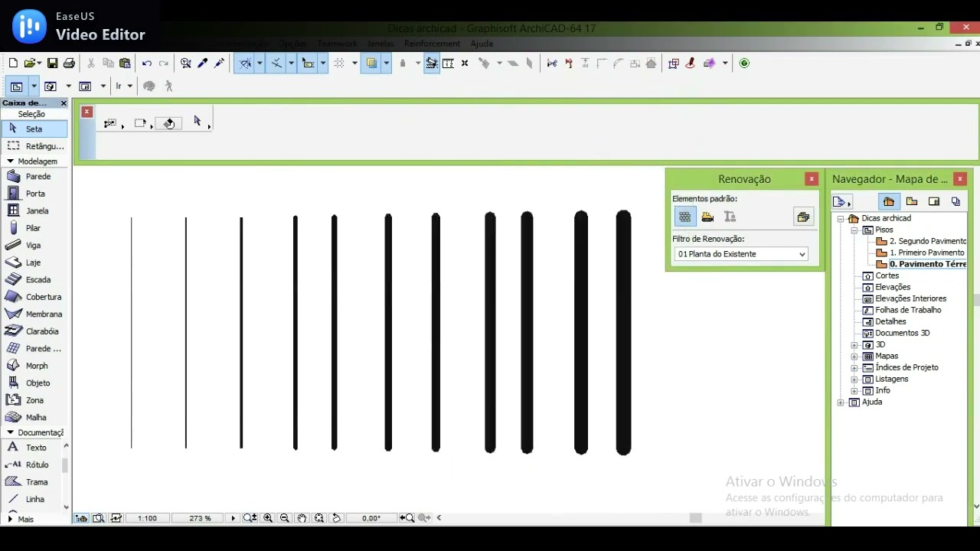This screenshot has width=980, height=551.
Task: Click the fit in window icon
Action: 319,518
